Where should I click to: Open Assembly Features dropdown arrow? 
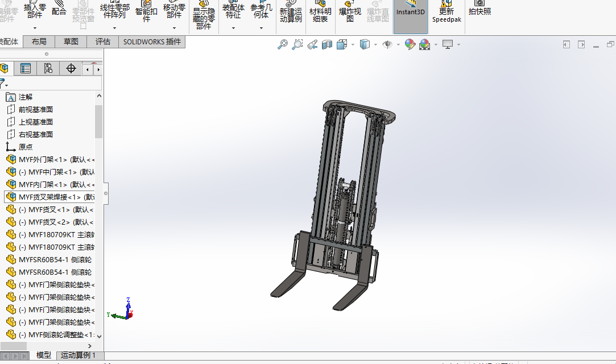click(233, 28)
